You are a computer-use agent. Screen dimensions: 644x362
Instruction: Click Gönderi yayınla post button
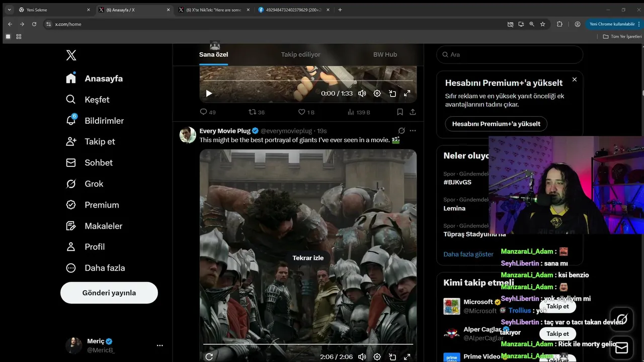pos(109,293)
